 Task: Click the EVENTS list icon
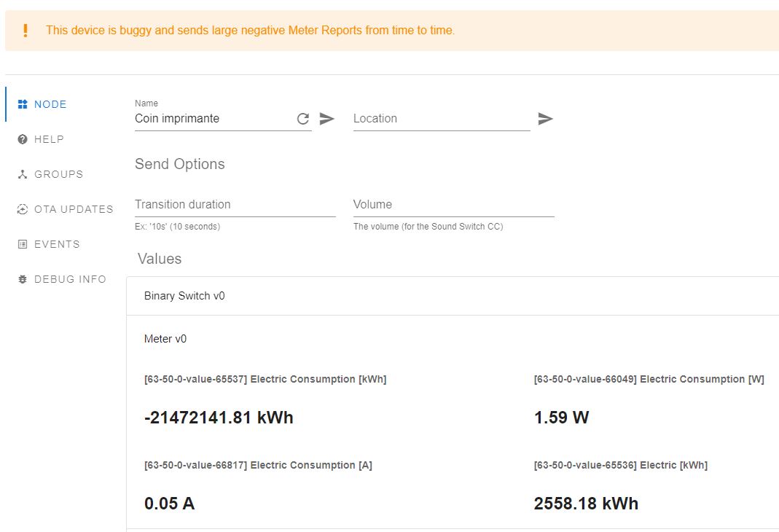point(23,244)
